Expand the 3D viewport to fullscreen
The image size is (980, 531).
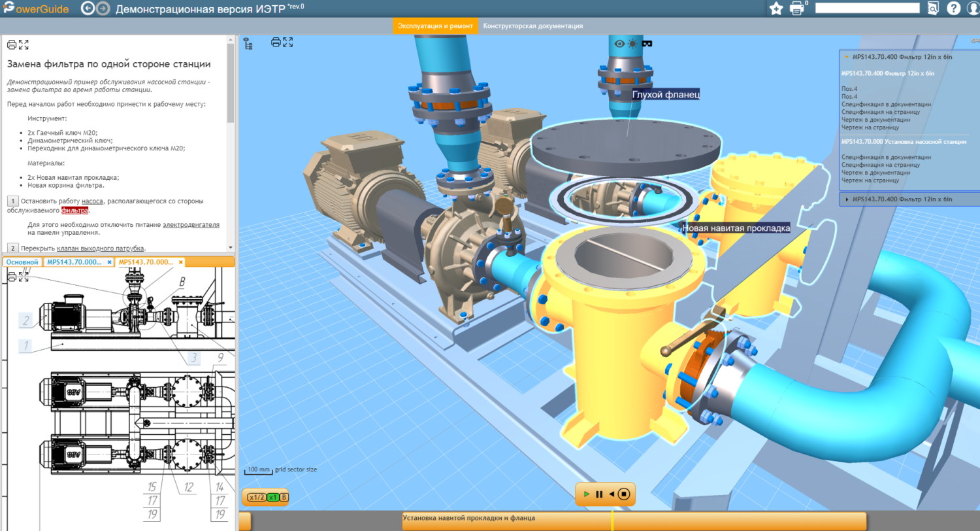[287, 43]
